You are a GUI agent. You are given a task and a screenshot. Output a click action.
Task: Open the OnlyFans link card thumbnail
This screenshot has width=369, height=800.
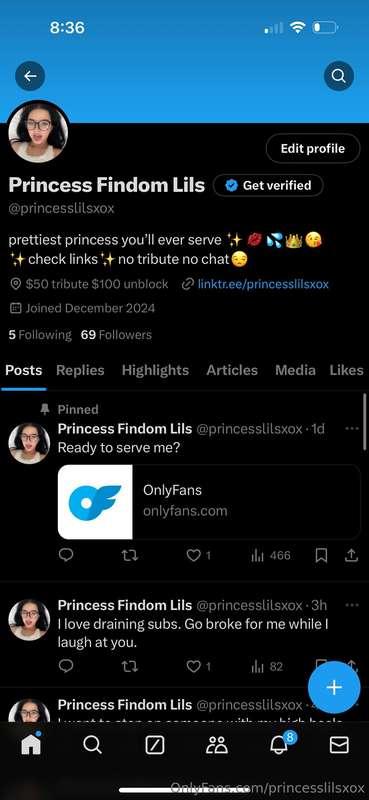click(x=95, y=502)
